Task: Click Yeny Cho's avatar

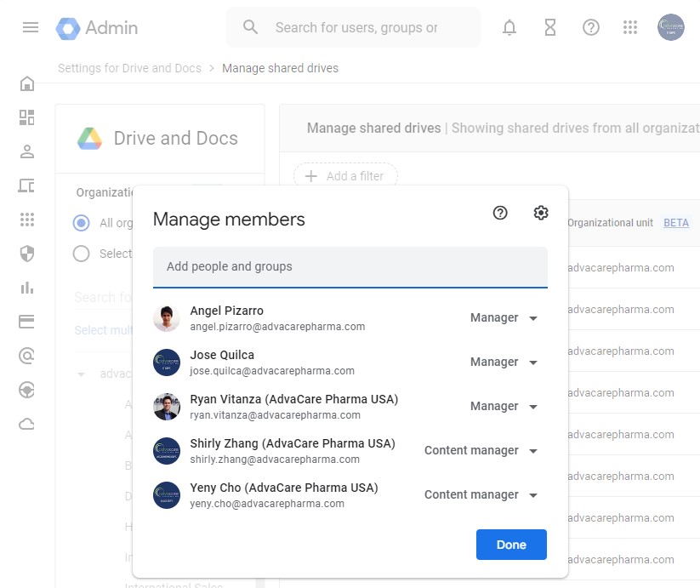Action: click(167, 495)
